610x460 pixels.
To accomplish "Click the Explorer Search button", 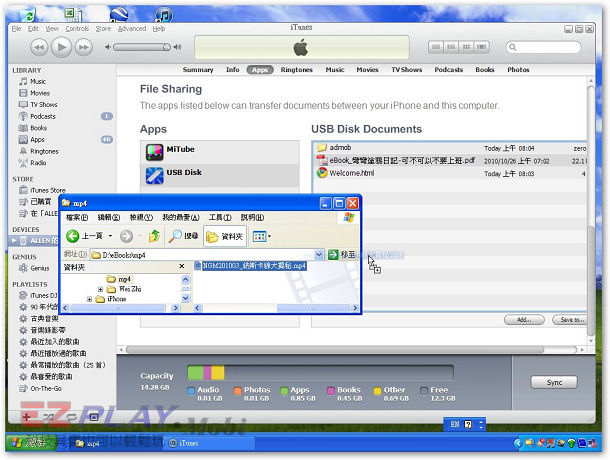I will point(184,236).
